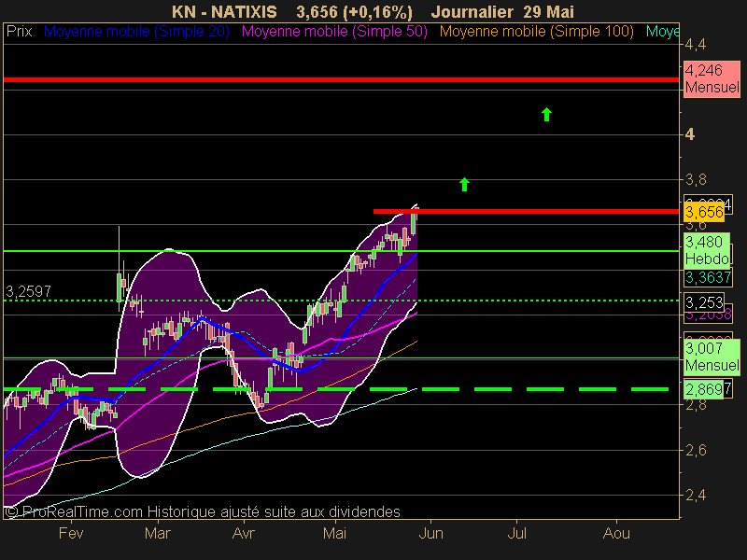Click the "Jun" month on the time axis

431,533
